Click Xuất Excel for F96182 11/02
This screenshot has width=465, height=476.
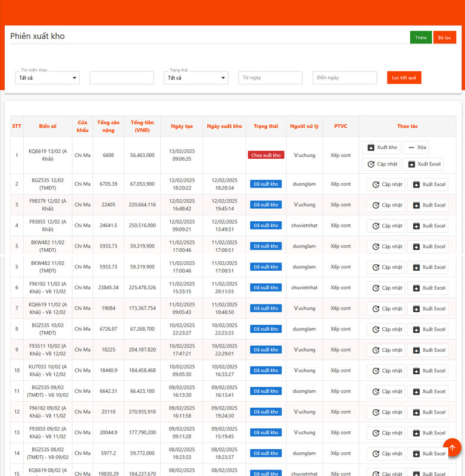click(427, 288)
